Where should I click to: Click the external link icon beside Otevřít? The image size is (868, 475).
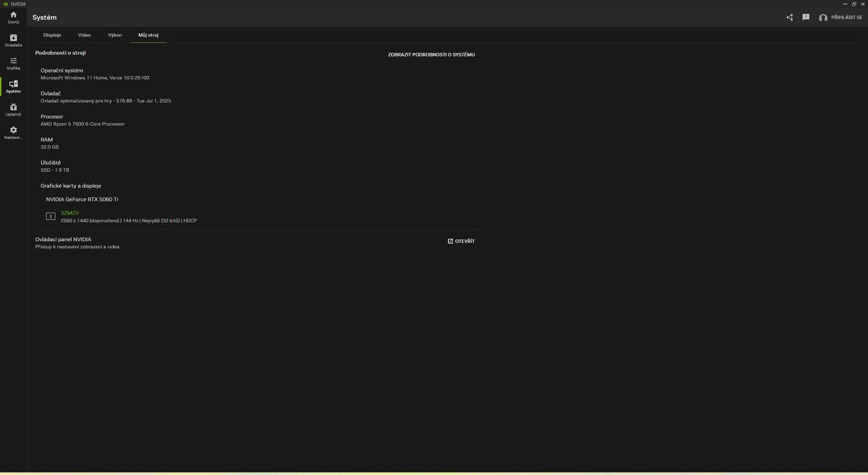[450, 241]
